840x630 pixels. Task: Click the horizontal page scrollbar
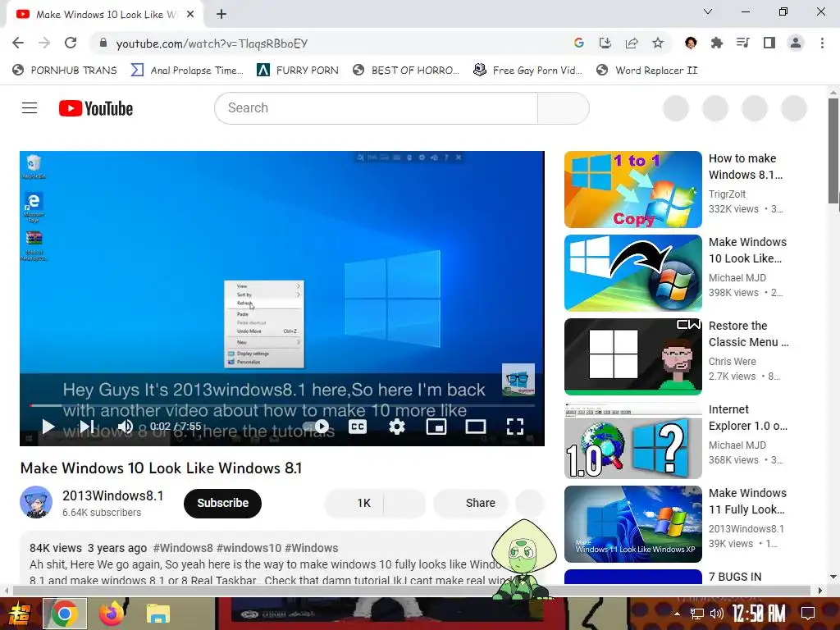pos(413,591)
